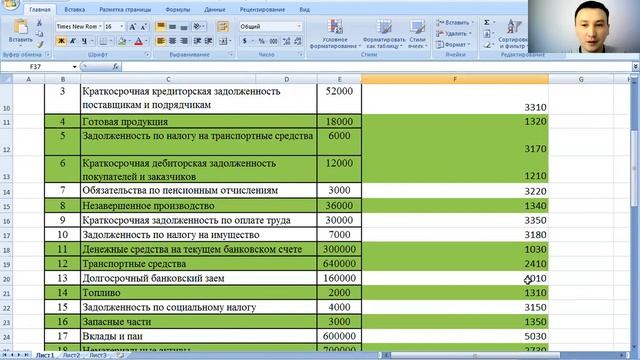Click the Copy icon in clipboard group
This screenshot has width=640, height=360.
pos(39,34)
